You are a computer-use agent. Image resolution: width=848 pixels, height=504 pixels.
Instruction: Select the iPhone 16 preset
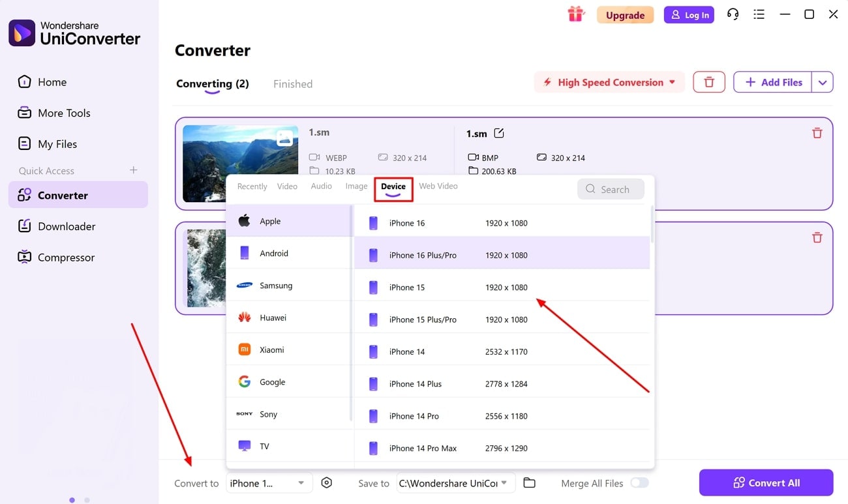[502, 223]
